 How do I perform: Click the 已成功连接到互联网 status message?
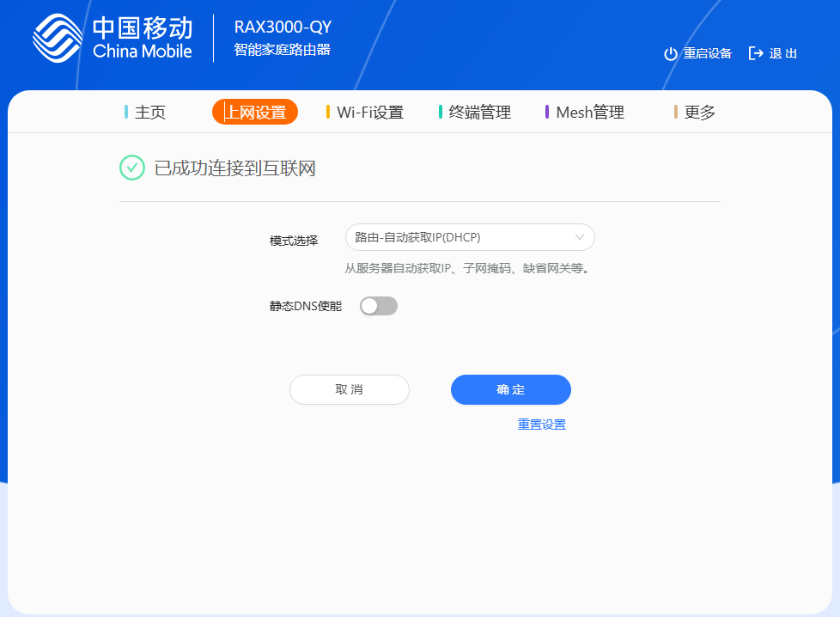pyautogui.click(x=234, y=168)
